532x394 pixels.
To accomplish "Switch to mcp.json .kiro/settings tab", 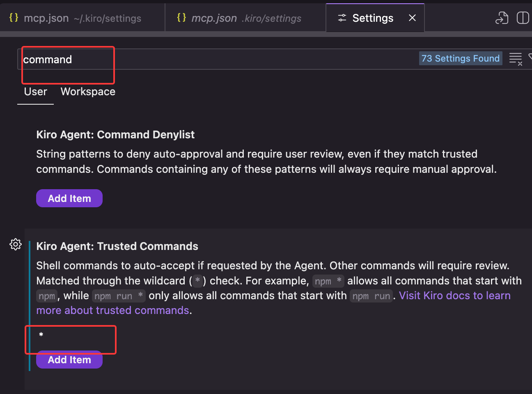I will pyautogui.click(x=246, y=18).
